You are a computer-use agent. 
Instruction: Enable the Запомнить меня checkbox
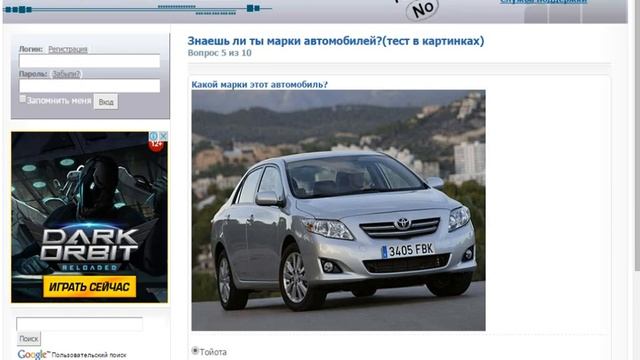[22, 99]
